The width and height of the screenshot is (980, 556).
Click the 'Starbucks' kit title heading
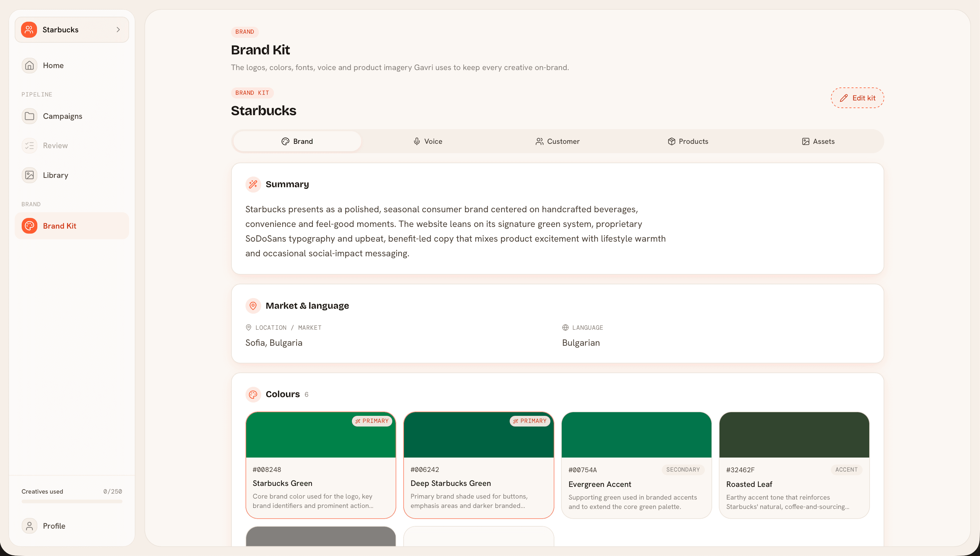coord(263,110)
